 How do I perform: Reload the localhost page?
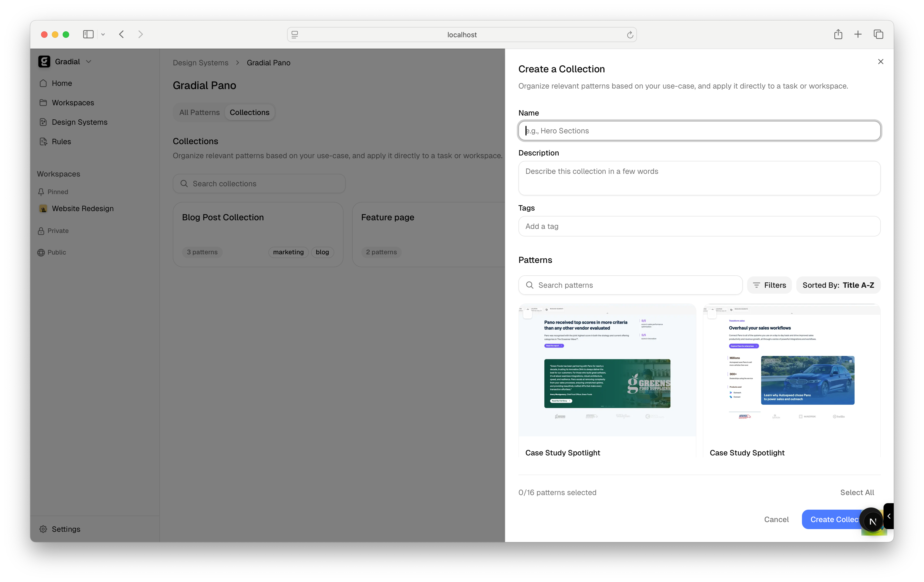tap(630, 35)
